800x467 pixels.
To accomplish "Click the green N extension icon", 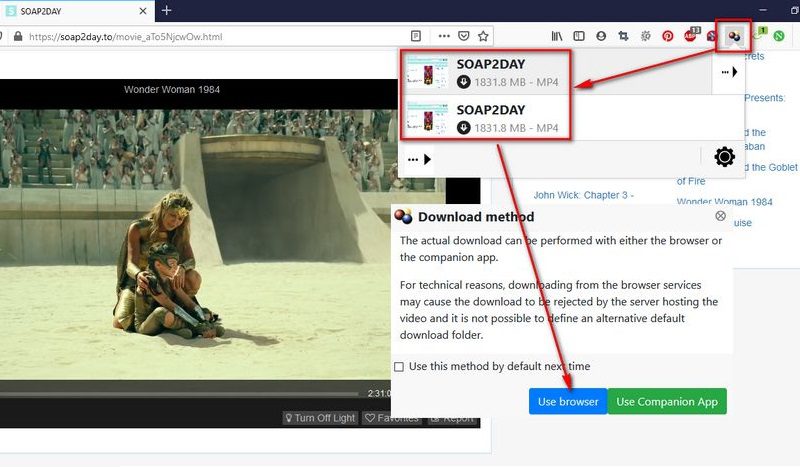I will [779, 36].
